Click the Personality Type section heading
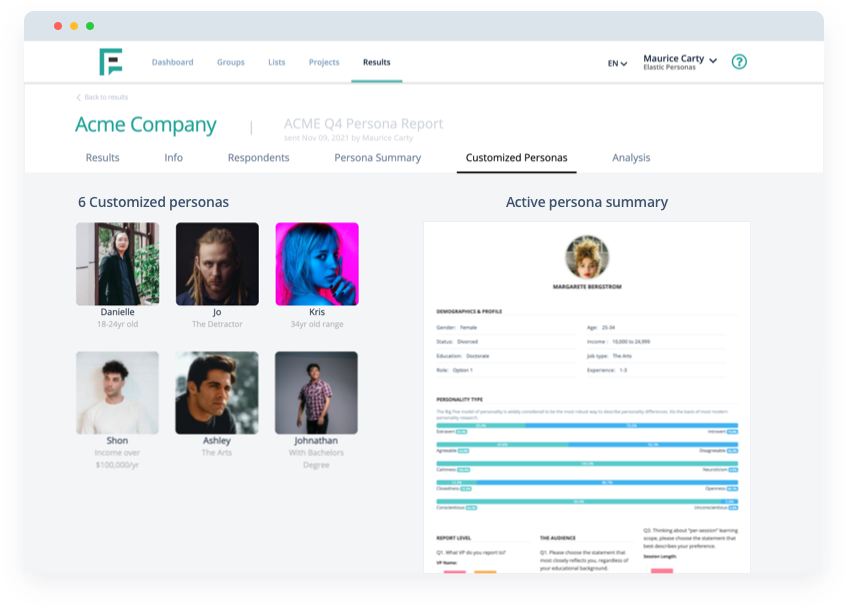The width and height of the screenshot is (847, 607). pos(460,400)
